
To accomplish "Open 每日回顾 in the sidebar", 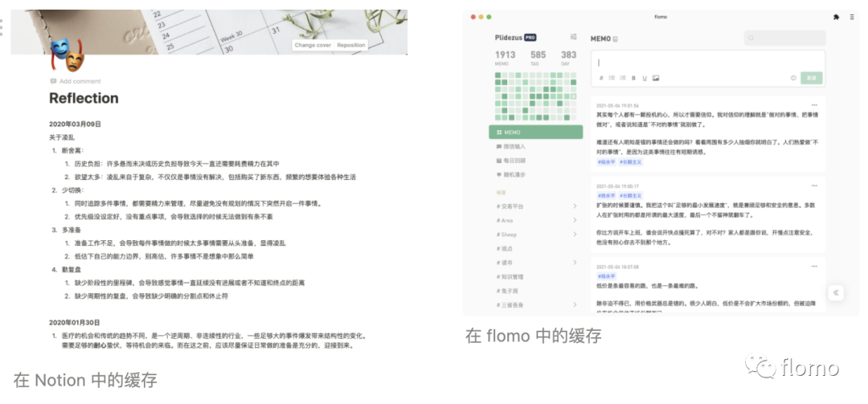I will tap(511, 161).
